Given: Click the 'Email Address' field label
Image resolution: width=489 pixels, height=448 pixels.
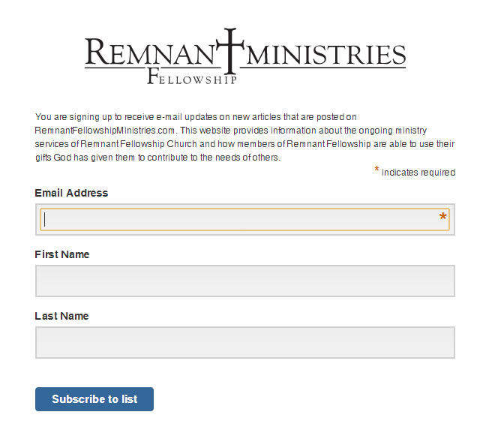Looking at the screenshot, I should 71,193.
